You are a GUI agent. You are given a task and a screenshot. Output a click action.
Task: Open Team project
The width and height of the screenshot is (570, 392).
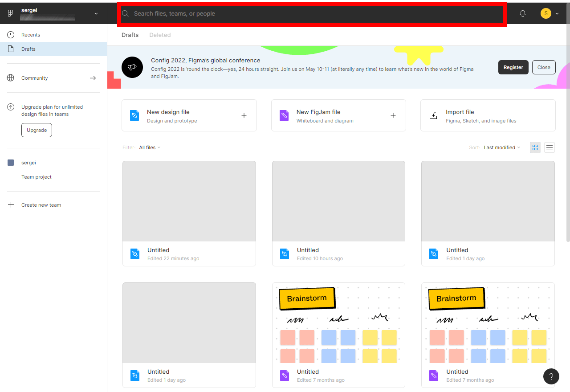click(37, 177)
